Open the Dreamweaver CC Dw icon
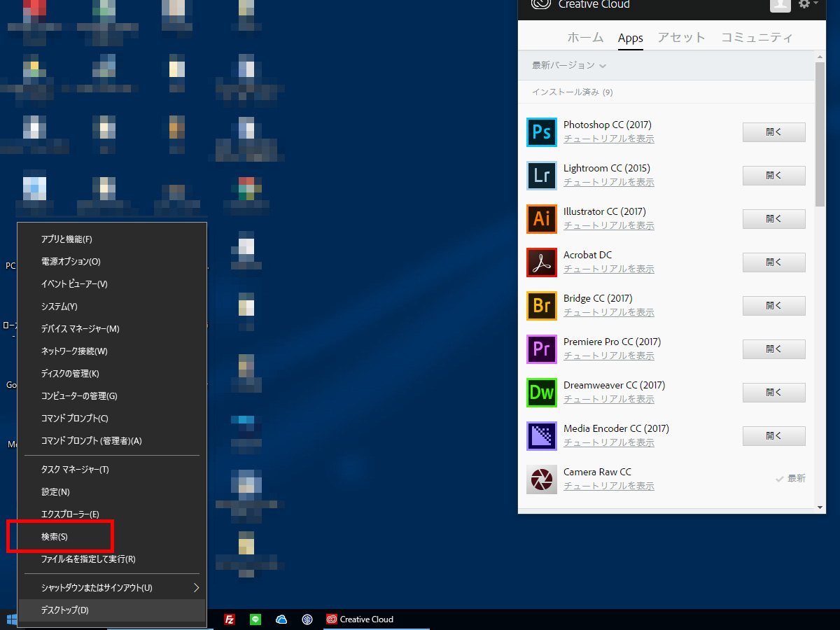The height and width of the screenshot is (630, 840). tap(541, 393)
